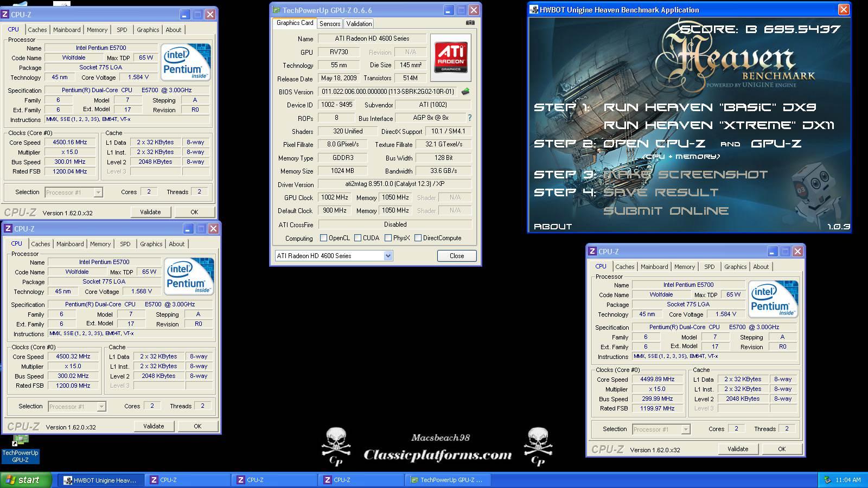Toggle the PhysX checkbox in GPU-Z
Screen dimensions: 868x488
click(388, 237)
